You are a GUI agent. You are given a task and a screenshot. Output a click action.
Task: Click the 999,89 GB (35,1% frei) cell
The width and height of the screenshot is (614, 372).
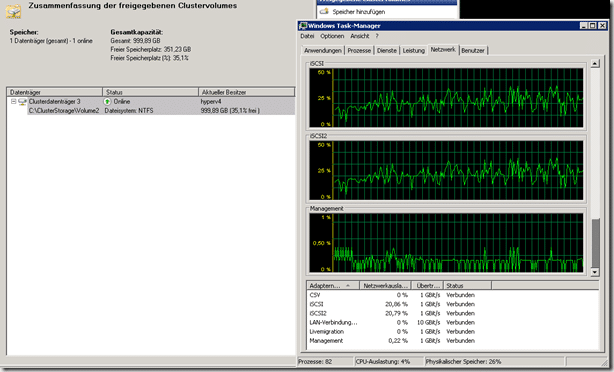point(230,110)
